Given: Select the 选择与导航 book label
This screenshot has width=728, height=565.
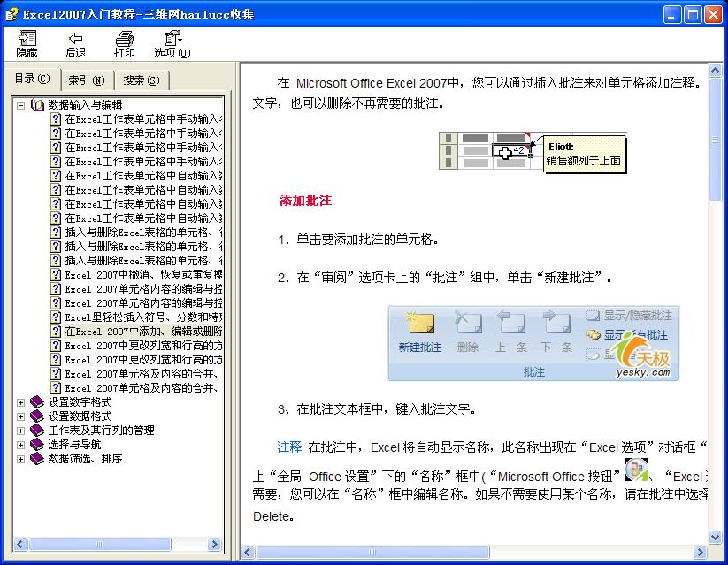Looking at the screenshot, I should (x=75, y=444).
